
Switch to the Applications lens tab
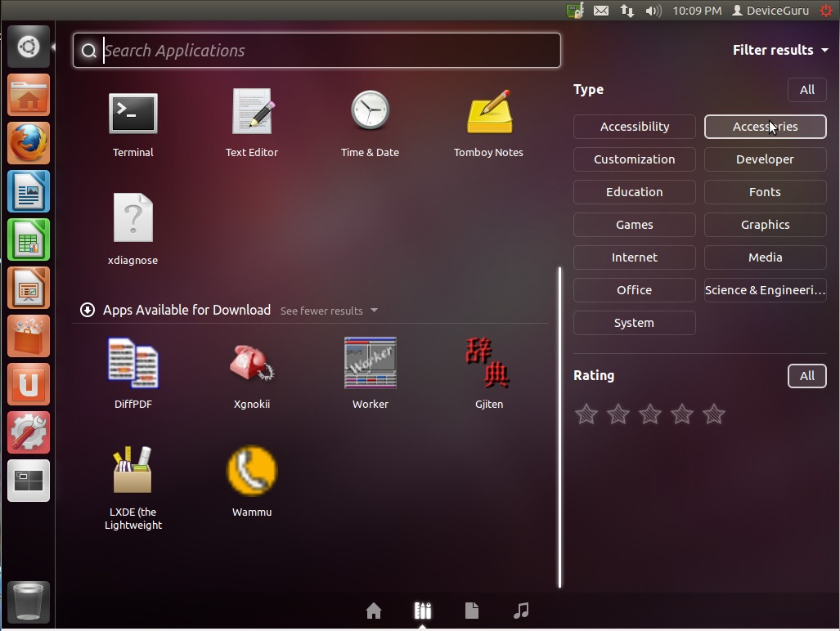pos(423,610)
